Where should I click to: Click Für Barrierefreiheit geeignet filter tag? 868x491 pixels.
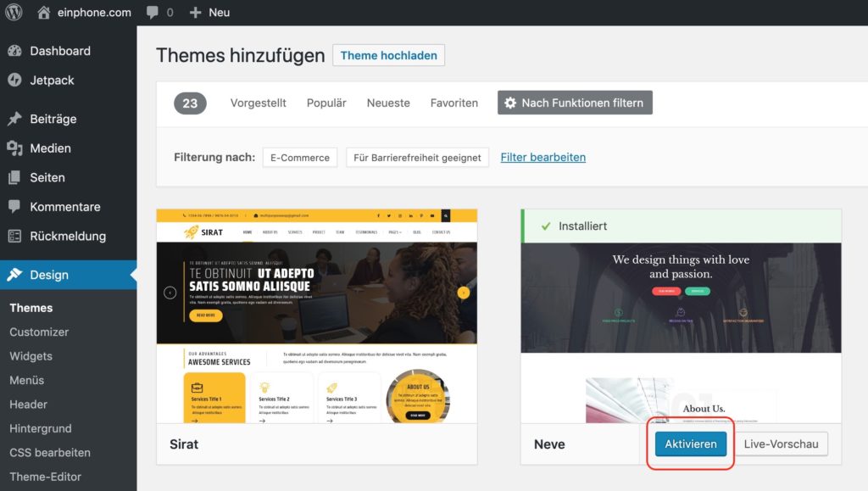(x=417, y=158)
